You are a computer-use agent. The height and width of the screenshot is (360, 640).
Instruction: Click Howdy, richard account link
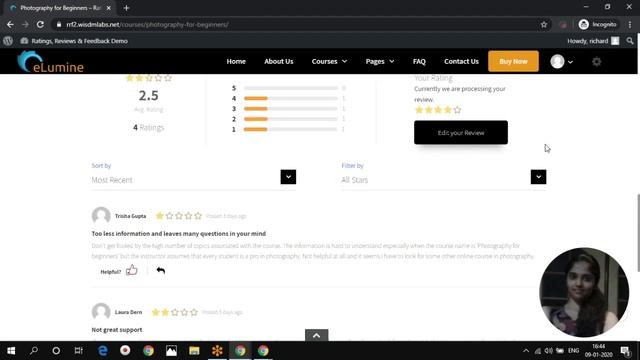coord(593,41)
